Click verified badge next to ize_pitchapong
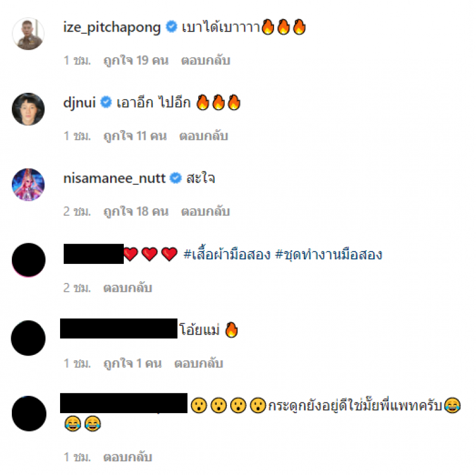Image resolution: width=476 pixels, height=475 pixels. pos(171,27)
